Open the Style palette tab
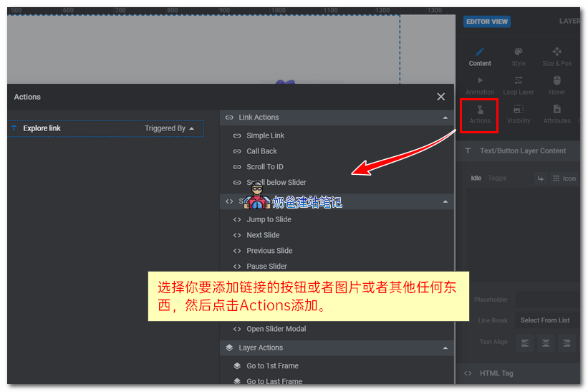This screenshot has height=392, width=588. pos(519,57)
